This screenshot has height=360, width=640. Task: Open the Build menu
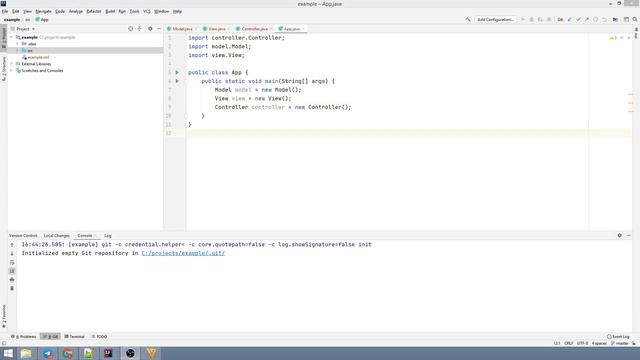(110, 11)
